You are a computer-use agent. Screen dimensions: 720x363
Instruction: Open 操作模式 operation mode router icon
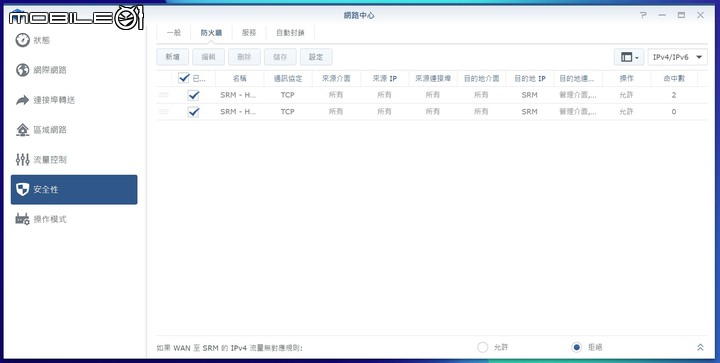(x=22, y=219)
